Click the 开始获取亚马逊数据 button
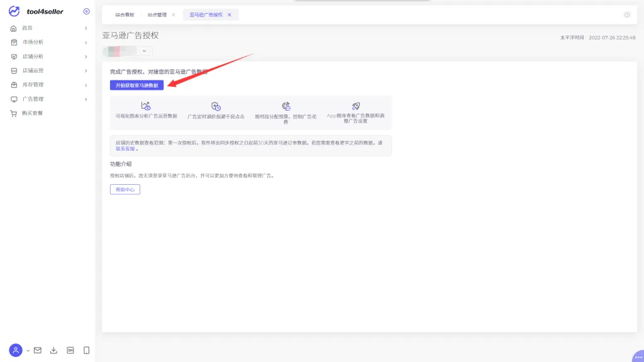The image size is (644, 362). 136,85
